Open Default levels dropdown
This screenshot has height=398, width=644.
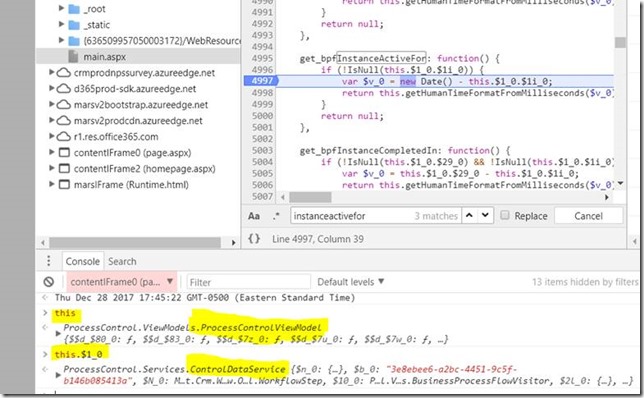350,282
